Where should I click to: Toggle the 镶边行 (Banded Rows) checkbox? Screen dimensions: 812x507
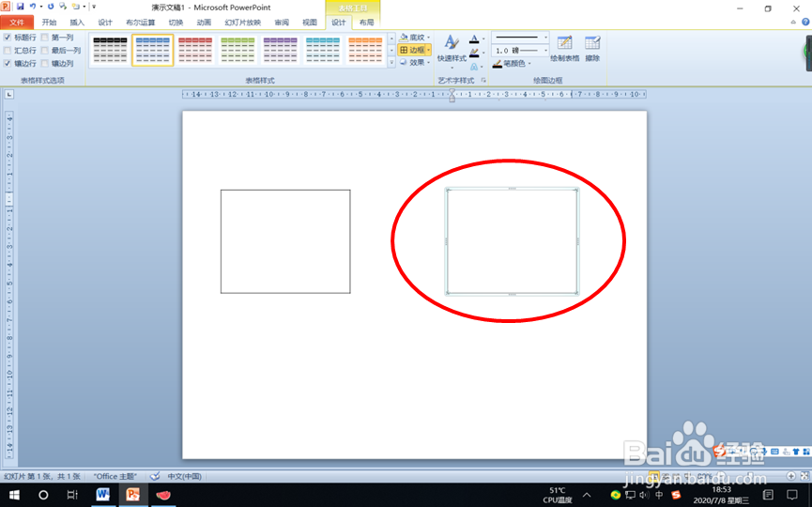pos(8,63)
